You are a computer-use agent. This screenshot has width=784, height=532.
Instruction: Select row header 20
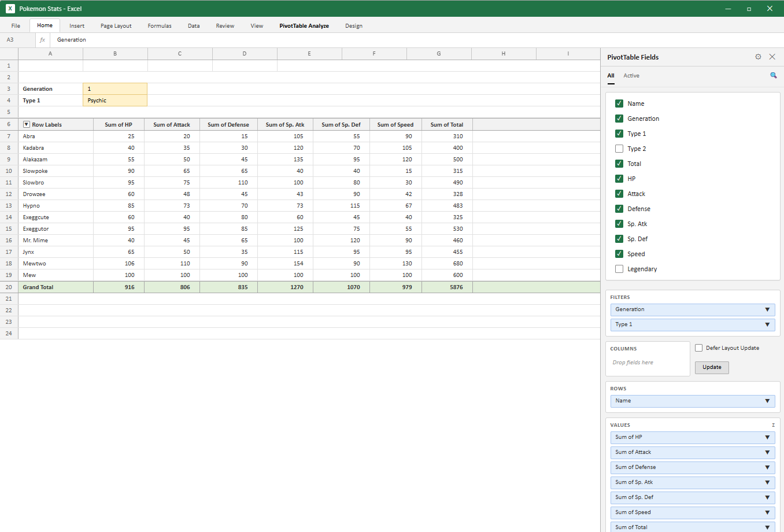(9, 287)
